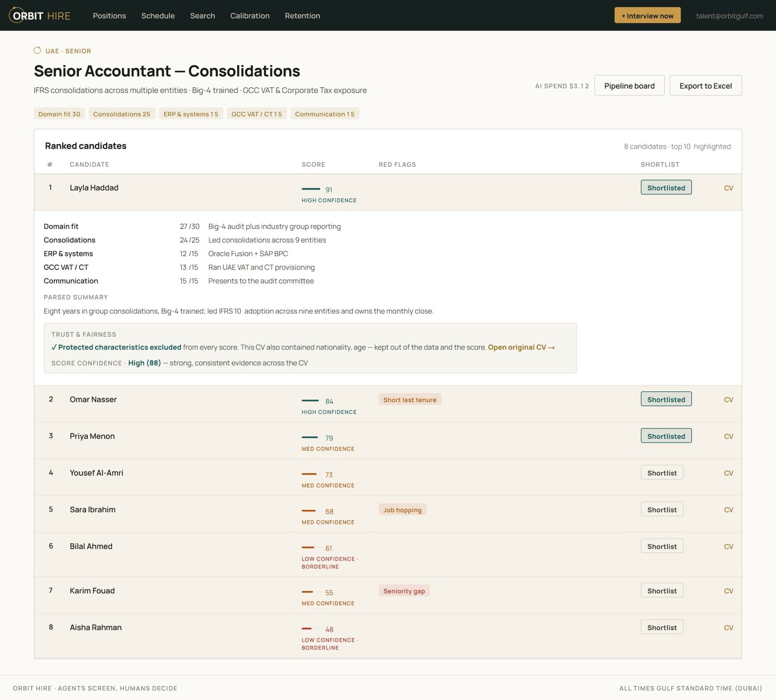The width and height of the screenshot is (776, 700).
Task: Open the Search page
Action: (x=202, y=16)
